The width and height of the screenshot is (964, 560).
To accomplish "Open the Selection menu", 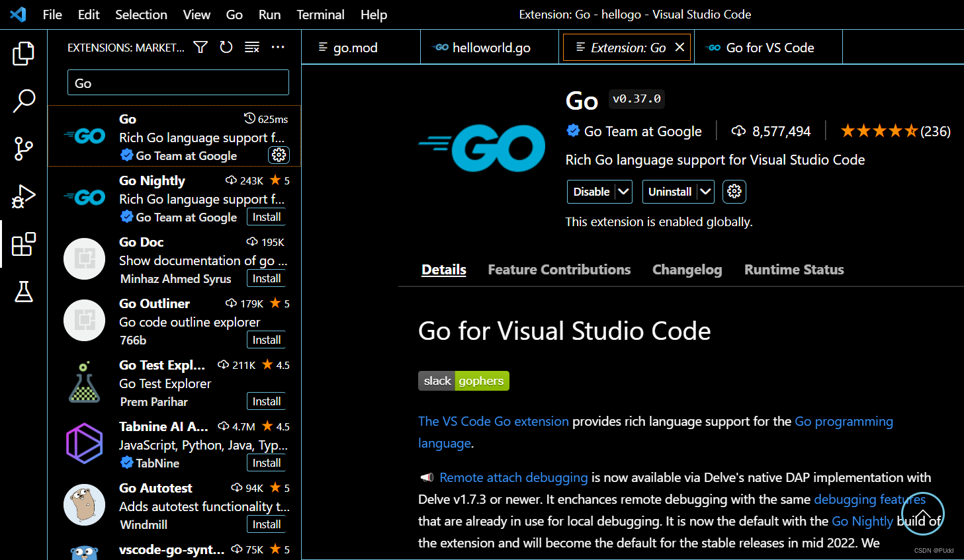I will pos(141,15).
